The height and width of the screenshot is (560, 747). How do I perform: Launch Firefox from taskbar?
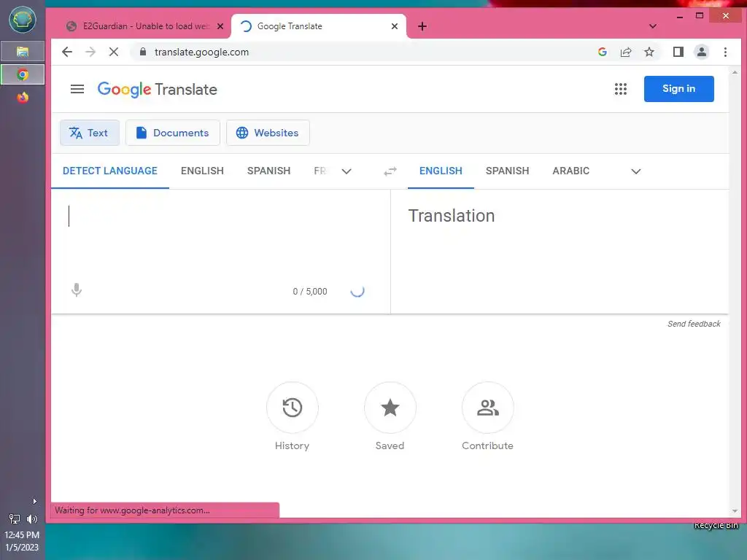pos(23,98)
